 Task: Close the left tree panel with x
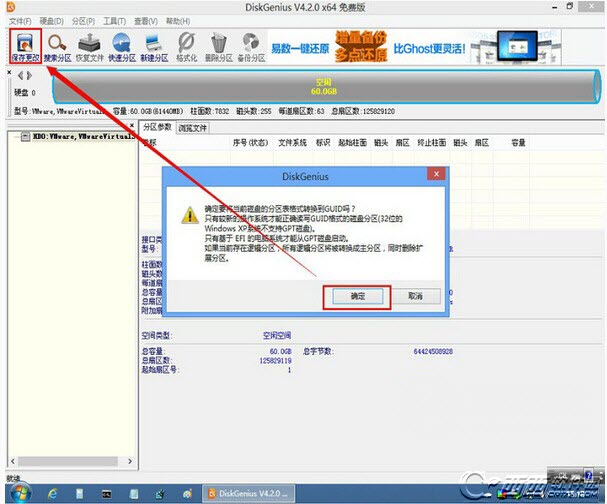pyautogui.click(x=132, y=125)
